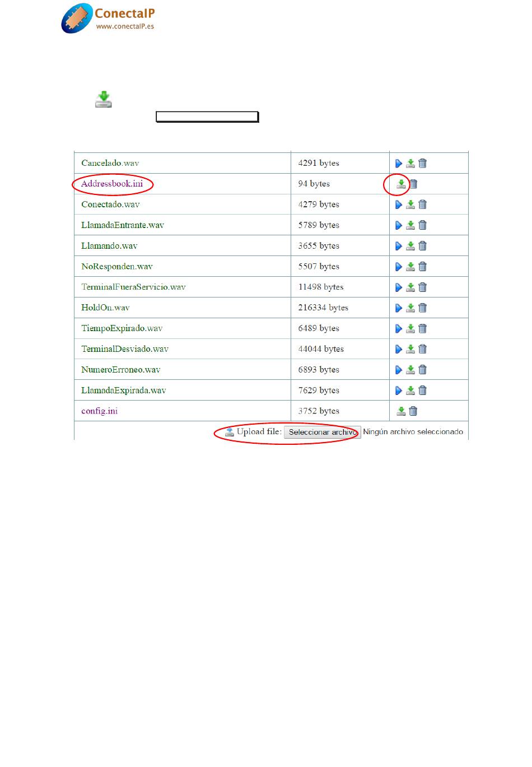Delete the TerminalDesviado.wav file

click(423, 349)
